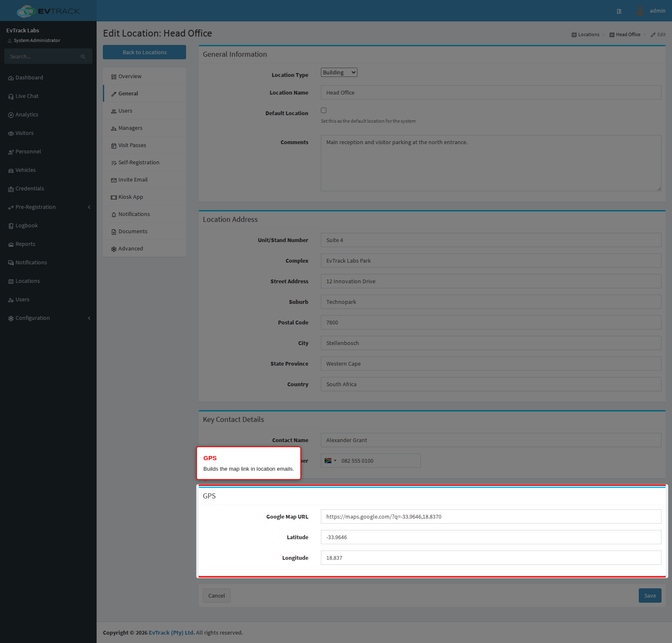Click the Cancel button

point(217,596)
